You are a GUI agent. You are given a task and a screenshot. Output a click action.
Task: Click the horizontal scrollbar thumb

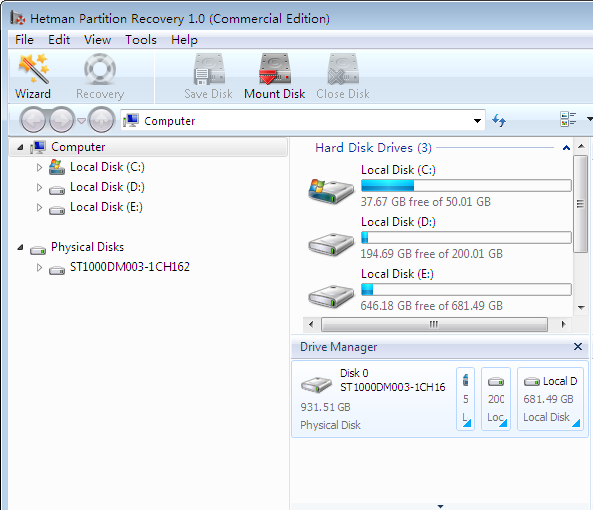(x=434, y=324)
